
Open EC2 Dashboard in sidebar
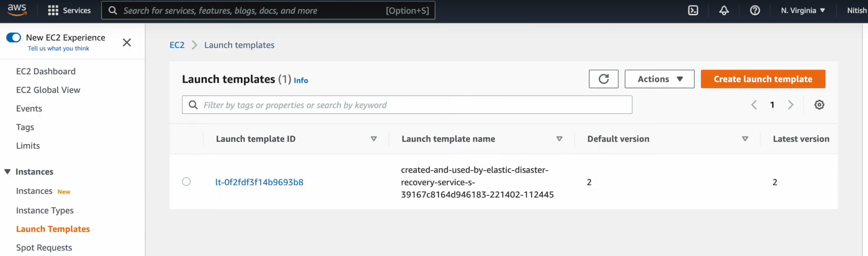(46, 72)
